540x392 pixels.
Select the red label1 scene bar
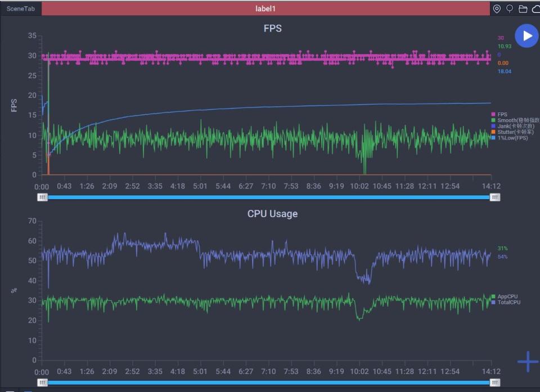click(265, 8)
